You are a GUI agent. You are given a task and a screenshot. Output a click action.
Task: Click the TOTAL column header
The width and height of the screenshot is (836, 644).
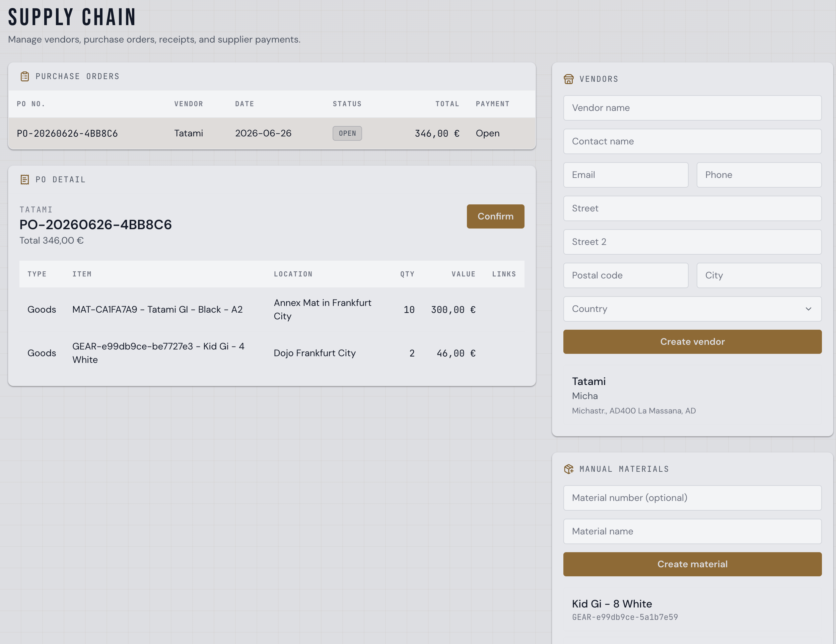pyautogui.click(x=447, y=104)
